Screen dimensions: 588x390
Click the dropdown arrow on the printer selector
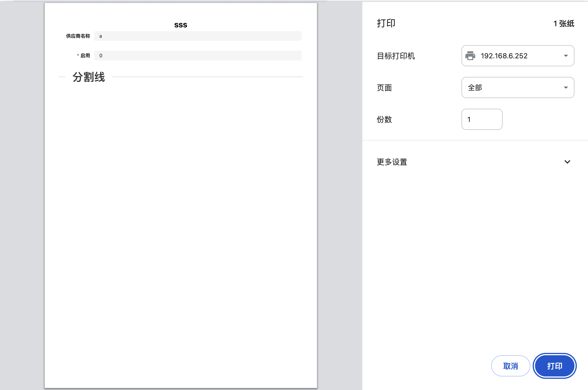pos(566,56)
